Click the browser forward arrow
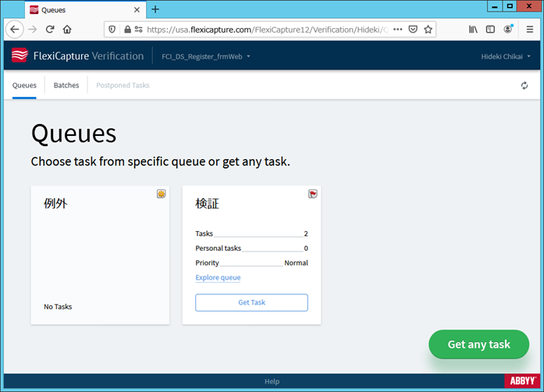The height and width of the screenshot is (392, 544). (33, 30)
